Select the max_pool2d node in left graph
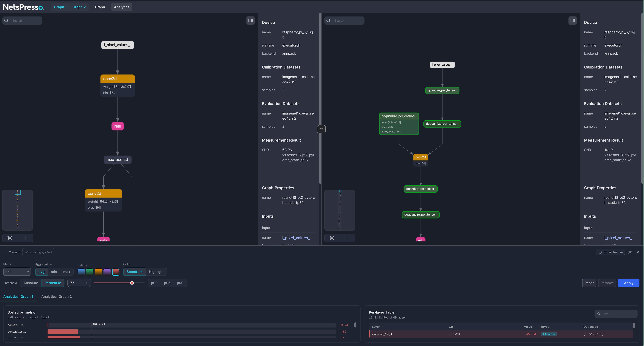Screen dimensions: 644x346 point(117,159)
